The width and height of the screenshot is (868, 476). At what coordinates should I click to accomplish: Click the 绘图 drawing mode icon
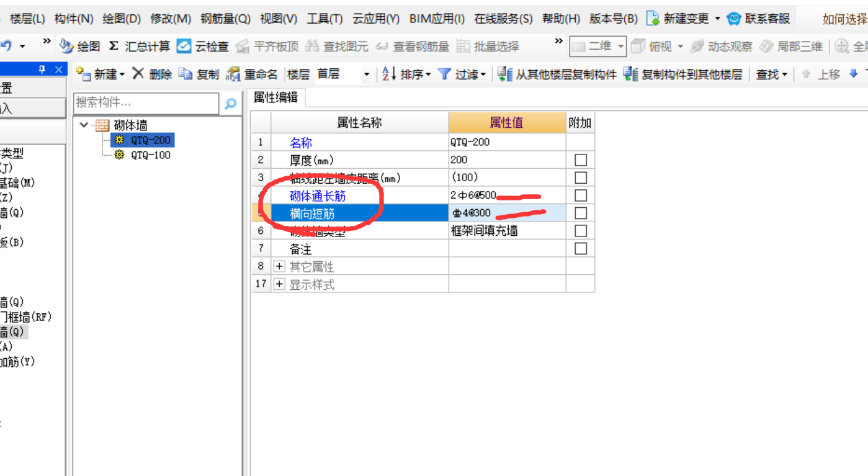pyautogui.click(x=66, y=46)
